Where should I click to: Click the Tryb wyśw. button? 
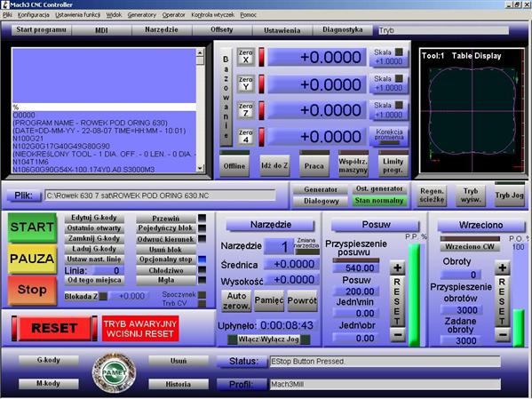[x=471, y=196]
